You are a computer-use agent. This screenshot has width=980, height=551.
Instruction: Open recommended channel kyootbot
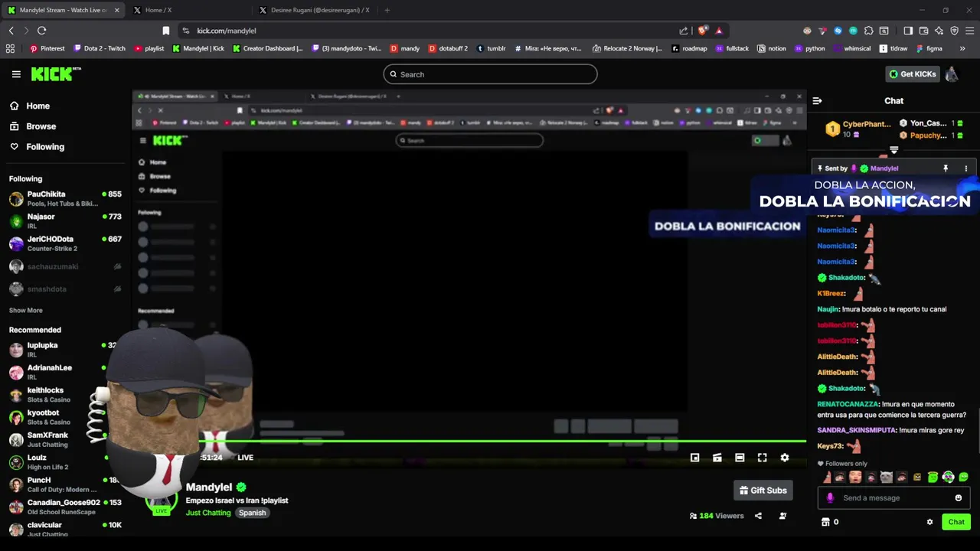coord(65,417)
